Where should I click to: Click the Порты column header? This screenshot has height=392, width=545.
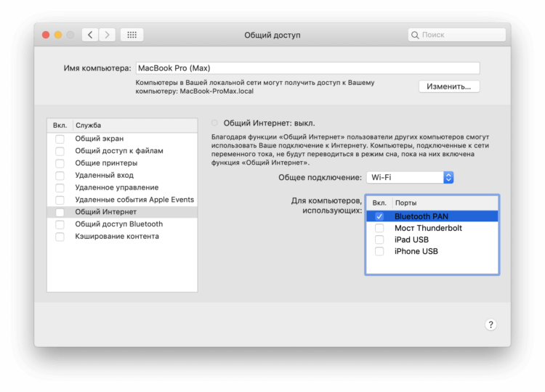pos(445,203)
